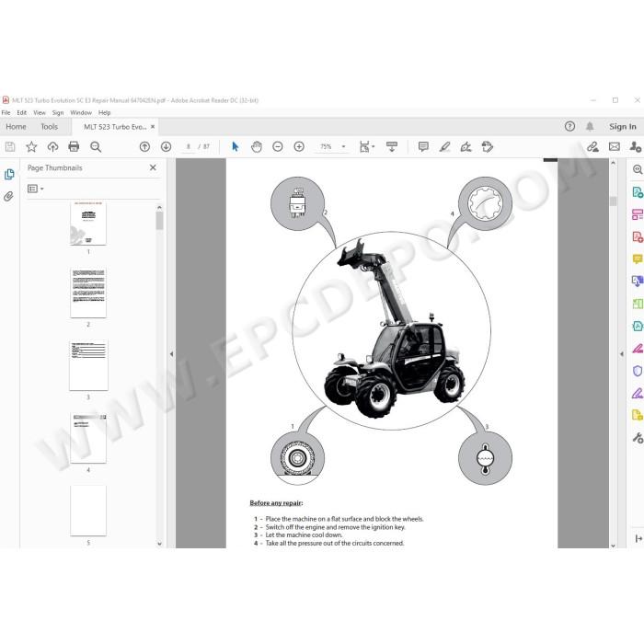This screenshot has width=644, height=644.
Task: Collapse the left navigation pane arrow
Action: click(172, 353)
